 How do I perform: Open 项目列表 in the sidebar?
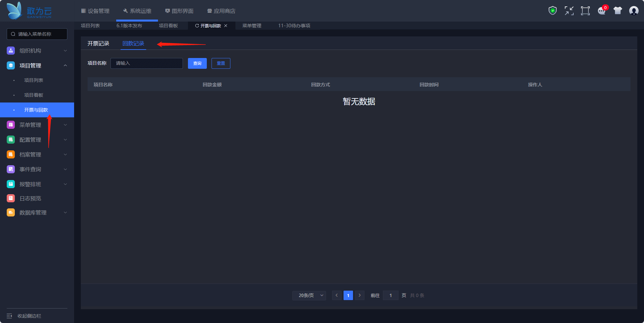[x=34, y=80]
